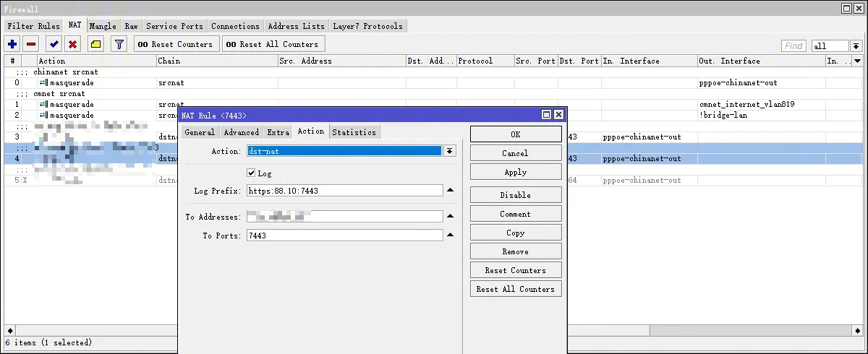Viewport: 868px width, 354px height.
Task: Click the yellow comment note icon
Action: click(x=95, y=44)
